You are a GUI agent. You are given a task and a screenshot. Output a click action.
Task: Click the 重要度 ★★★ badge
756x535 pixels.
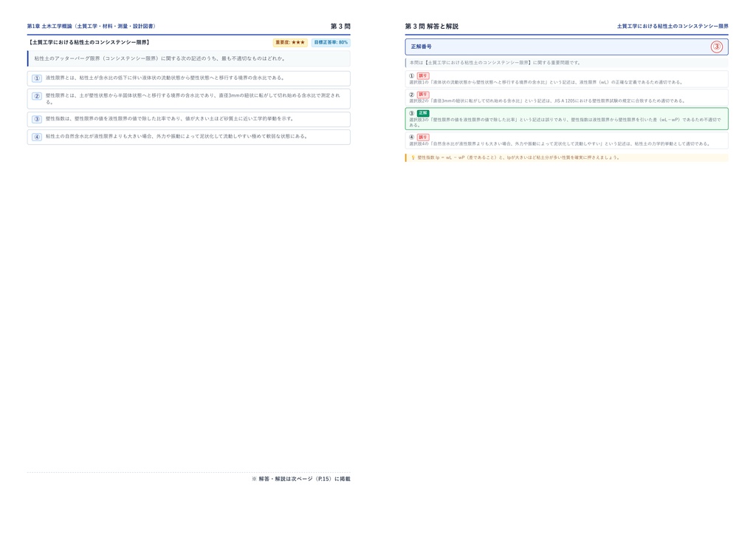pyautogui.click(x=290, y=42)
